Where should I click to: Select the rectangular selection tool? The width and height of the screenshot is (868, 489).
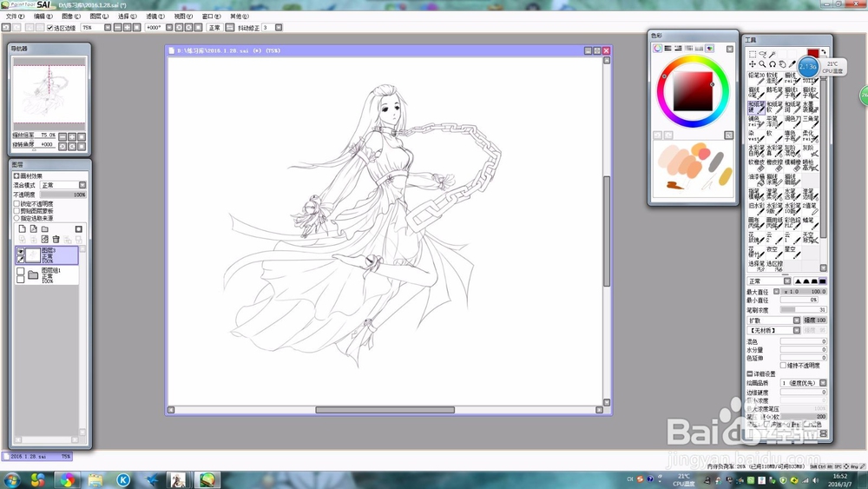click(753, 54)
